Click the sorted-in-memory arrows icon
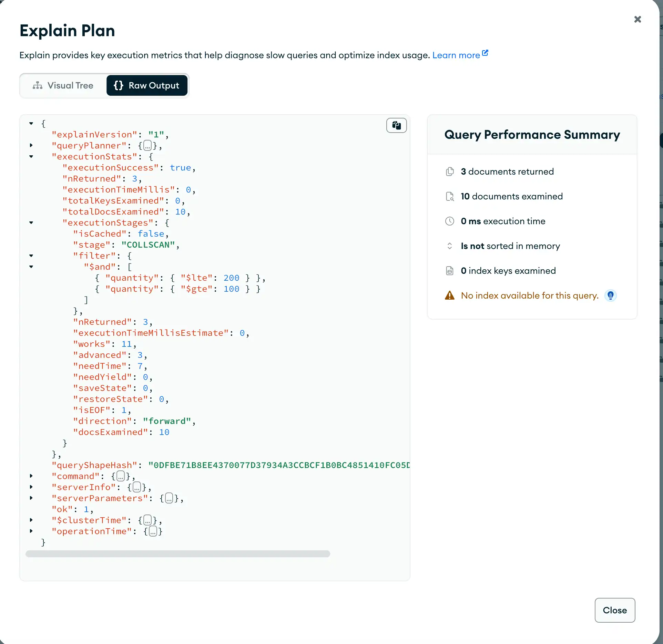 (450, 246)
